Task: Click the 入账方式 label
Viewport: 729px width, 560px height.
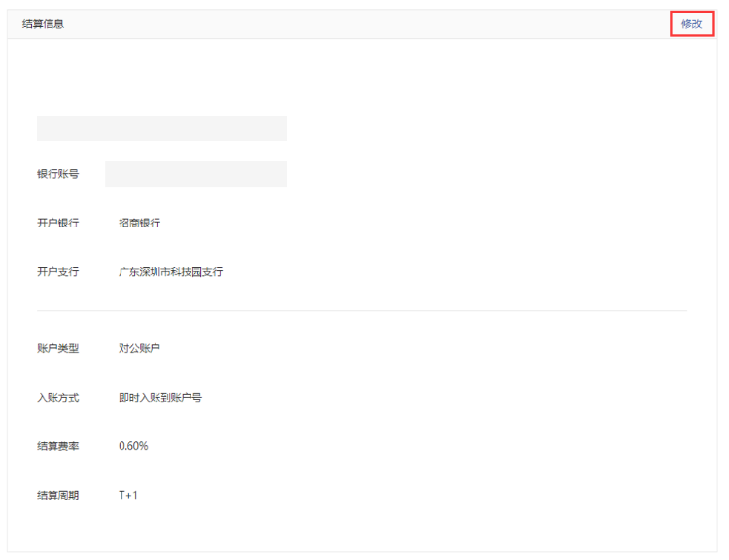Action: (57, 397)
